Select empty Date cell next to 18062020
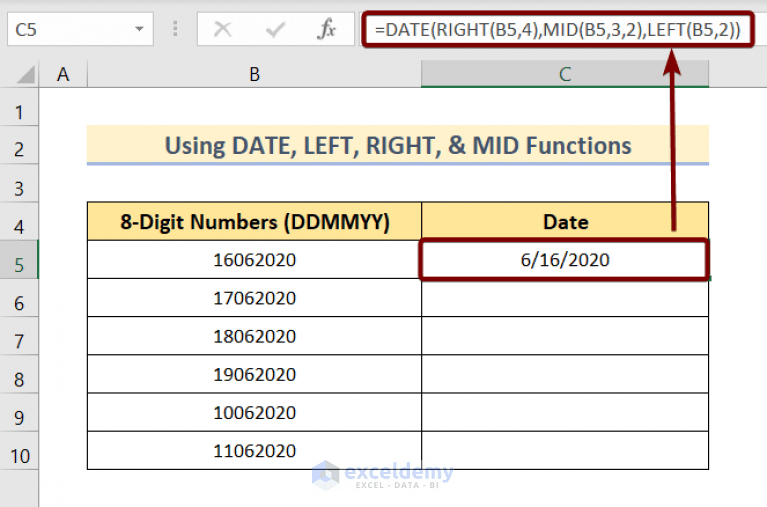 pos(565,336)
